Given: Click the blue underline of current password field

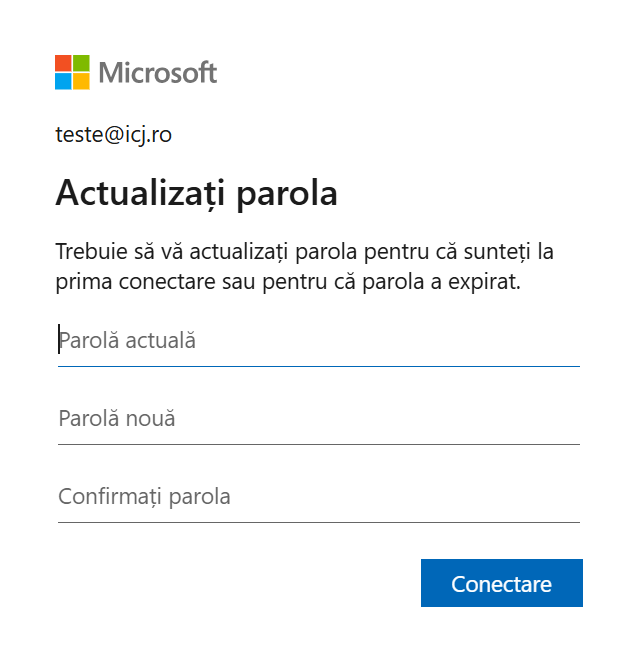Looking at the screenshot, I should 318,366.
